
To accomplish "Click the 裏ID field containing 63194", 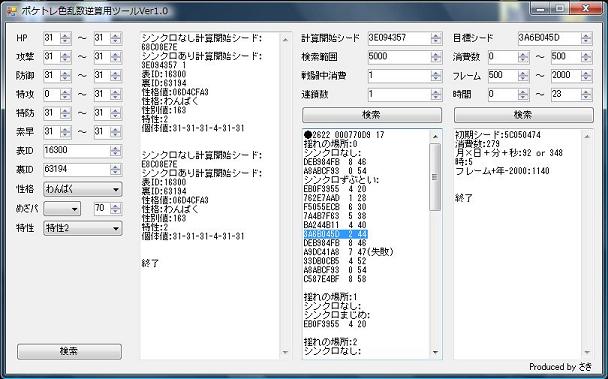I will click(x=83, y=170).
